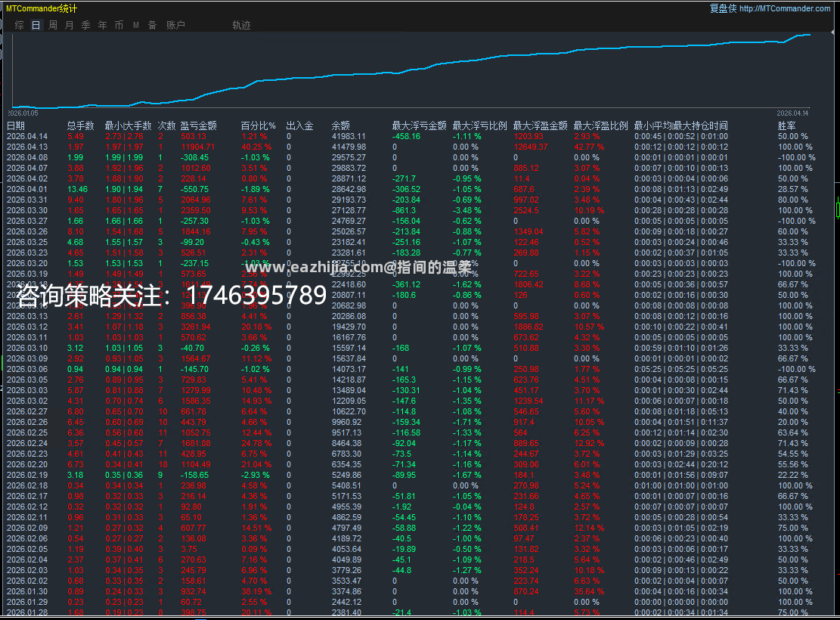
Task: Select the 2026.02.20 date row
Action: 26,464
